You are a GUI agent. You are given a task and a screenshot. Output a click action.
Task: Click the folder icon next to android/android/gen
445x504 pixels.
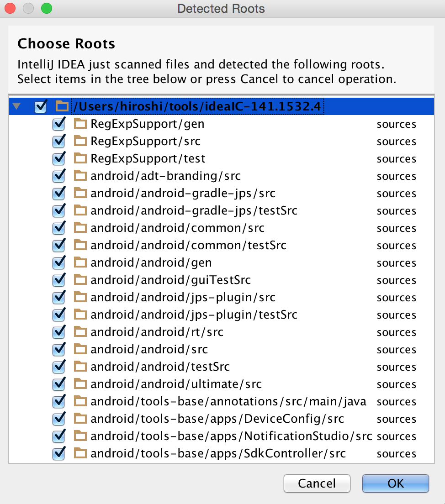[x=79, y=262]
